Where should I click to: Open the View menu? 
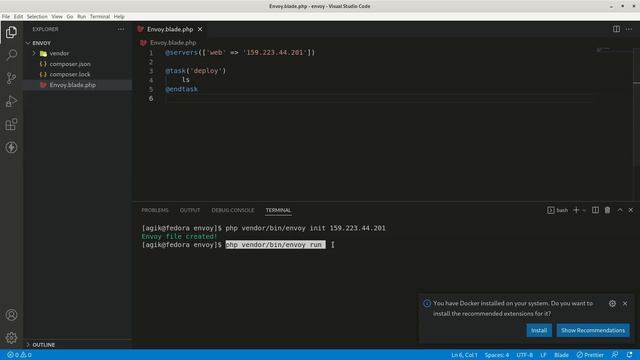(57, 17)
